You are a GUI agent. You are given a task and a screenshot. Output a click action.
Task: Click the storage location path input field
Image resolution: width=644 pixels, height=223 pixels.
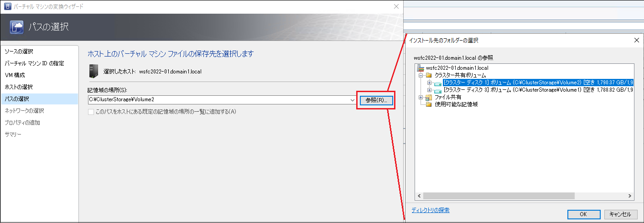(218, 100)
